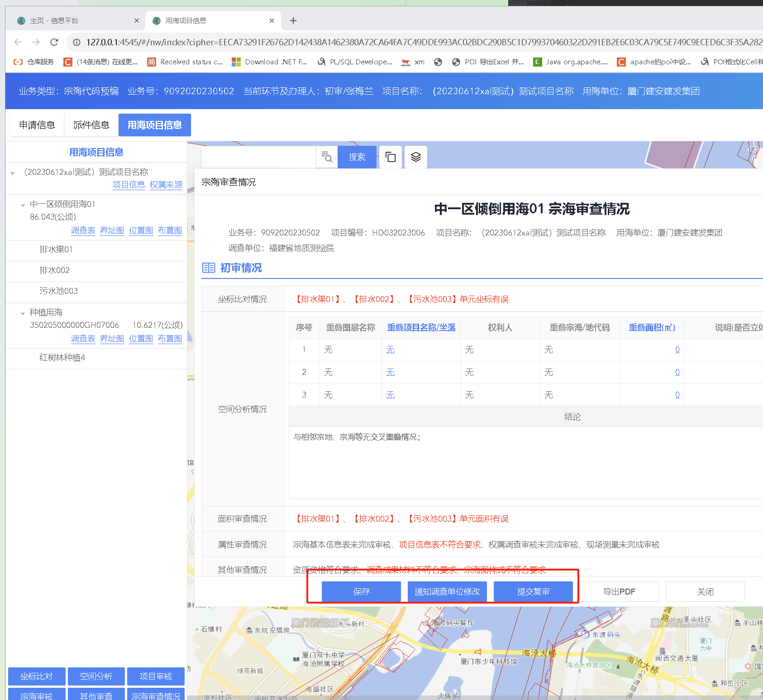Open the map layers panel icon
This screenshot has width=763, height=700.
[x=415, y=157]
